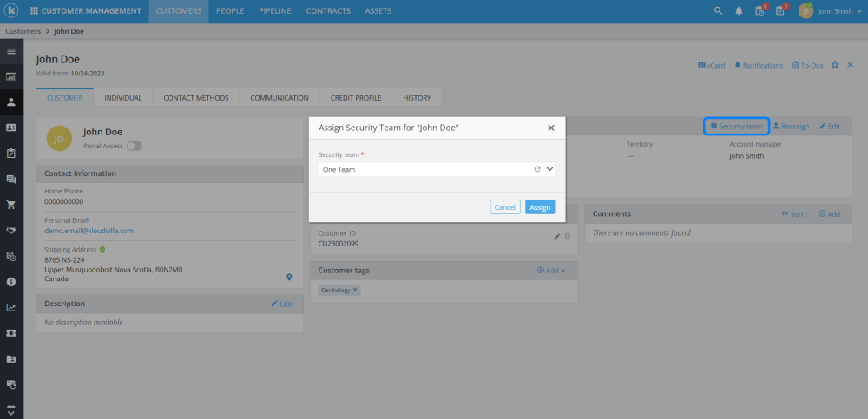Add a new comment
The image size is (868, 419).
point(829,213)
